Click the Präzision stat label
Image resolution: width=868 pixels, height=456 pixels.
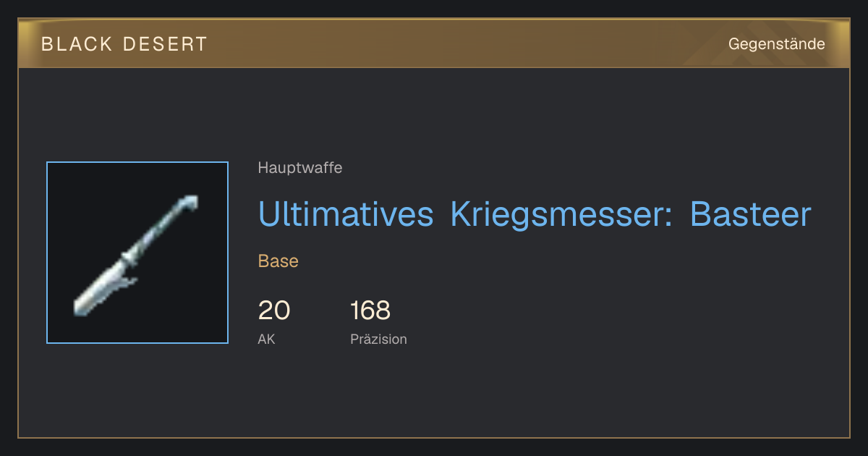tap(378, 339)
